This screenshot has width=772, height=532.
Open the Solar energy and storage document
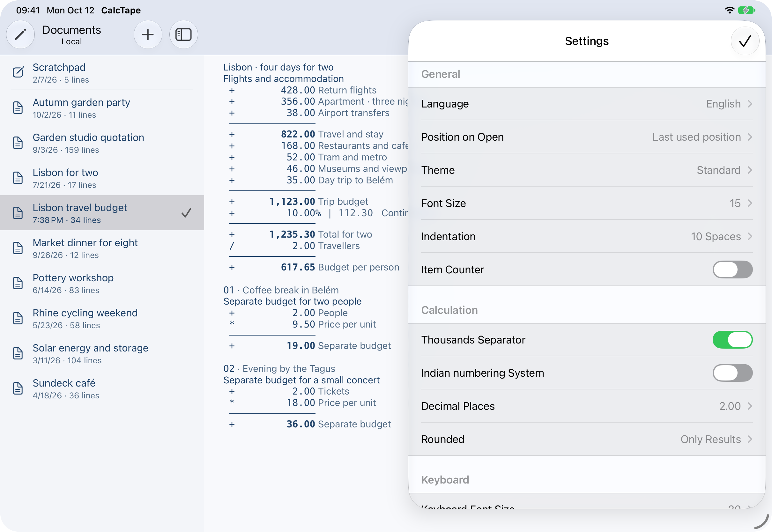(x=102, y=353)
